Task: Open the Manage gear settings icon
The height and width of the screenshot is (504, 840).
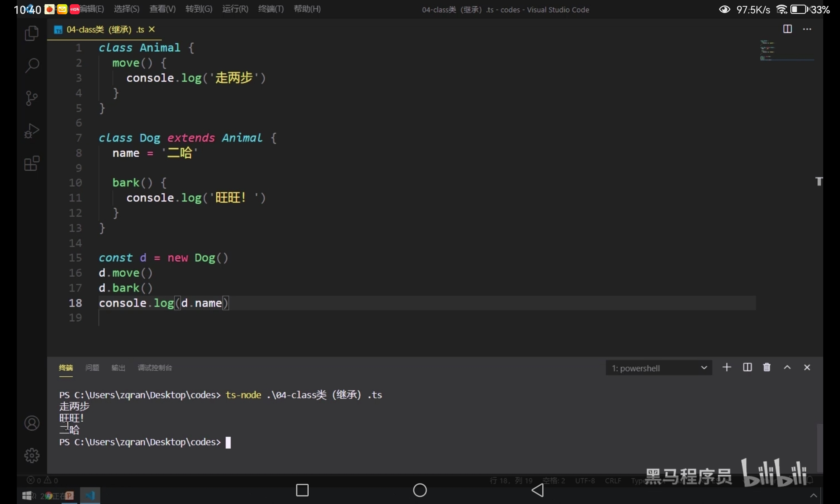Action: pyautogui.click(x=31, y=455)
